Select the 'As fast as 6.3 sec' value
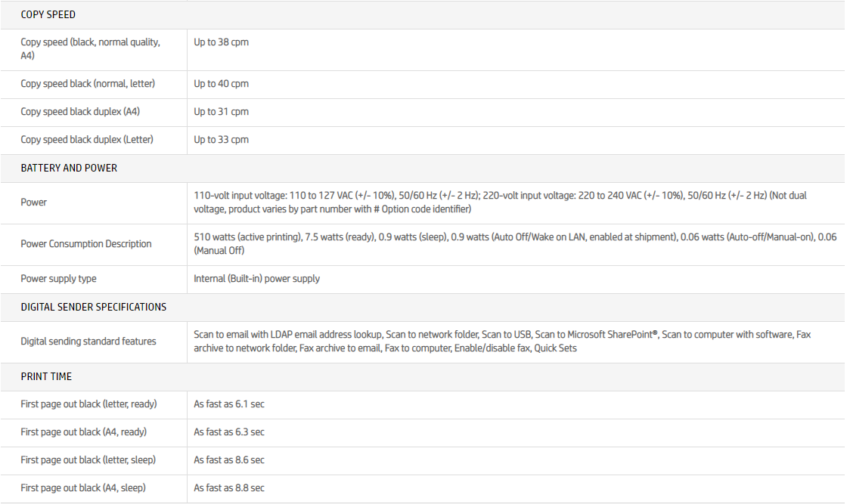 229,431
